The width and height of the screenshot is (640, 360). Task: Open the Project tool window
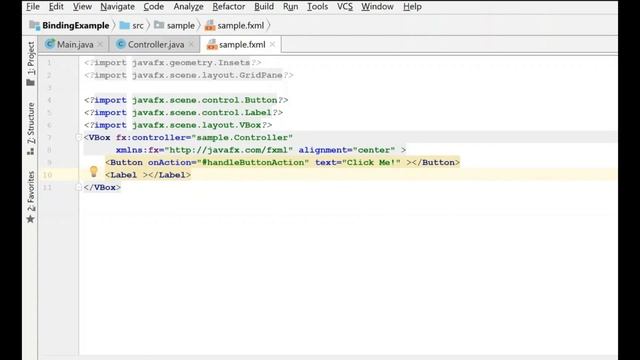point(31,63)
